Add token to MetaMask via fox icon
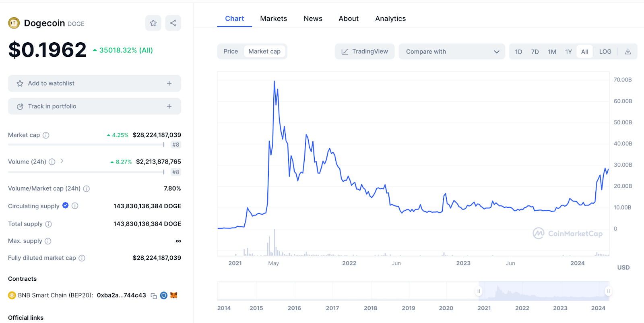 tap(173, 295)
